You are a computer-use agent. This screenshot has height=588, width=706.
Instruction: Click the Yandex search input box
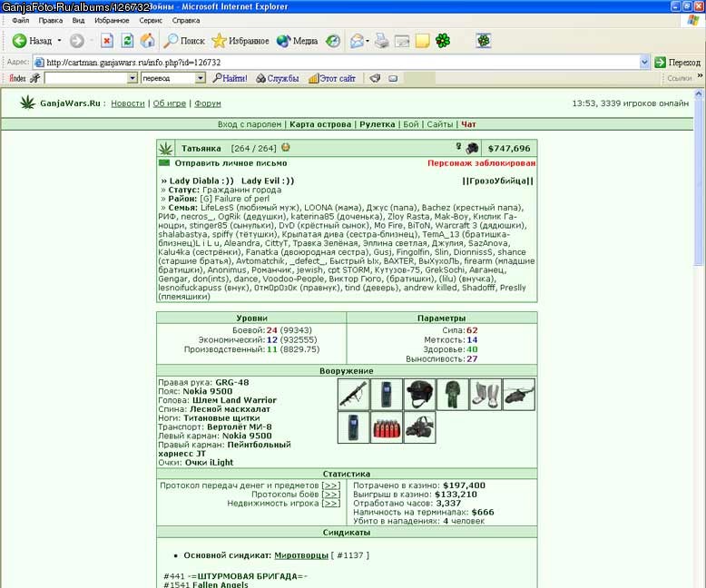(x=86, y=78)
